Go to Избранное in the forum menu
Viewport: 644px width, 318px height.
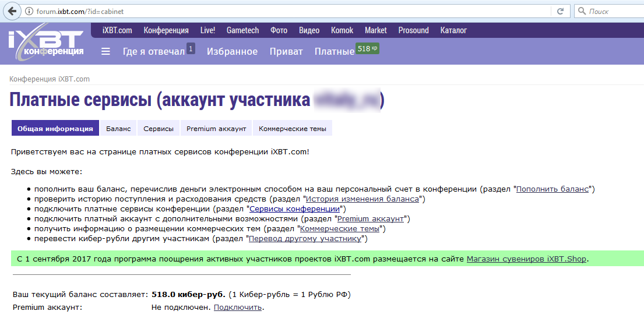tap(232, 52)
